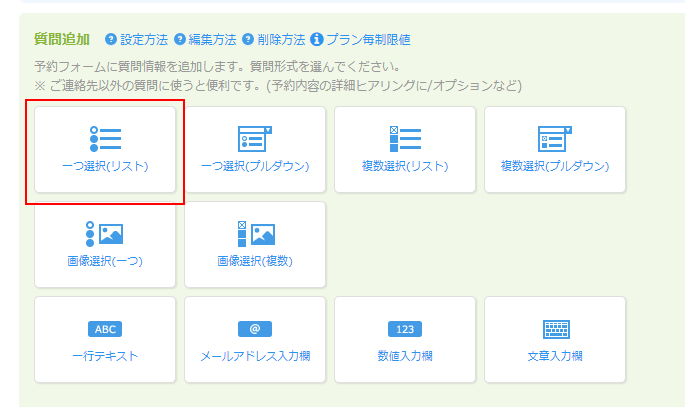Open the 削除方法 help link
685x407 pixels.
281,40
